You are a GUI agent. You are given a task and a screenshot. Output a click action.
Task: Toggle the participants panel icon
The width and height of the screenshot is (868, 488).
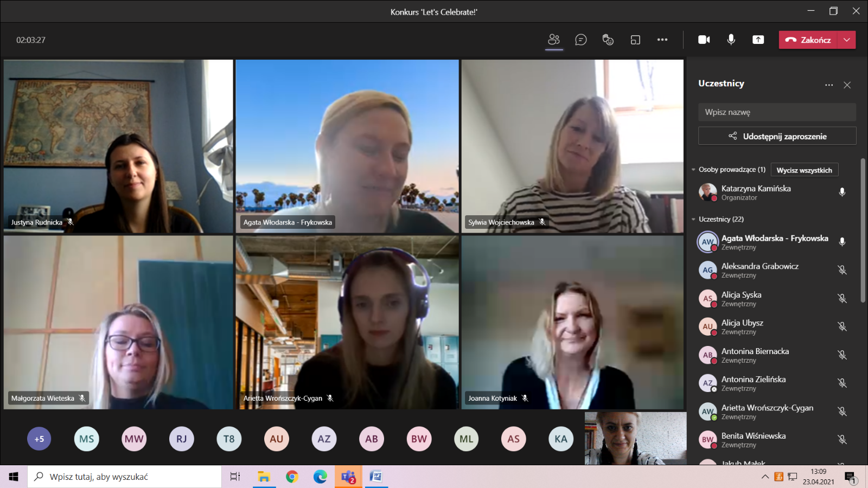[x=554, y=40]
